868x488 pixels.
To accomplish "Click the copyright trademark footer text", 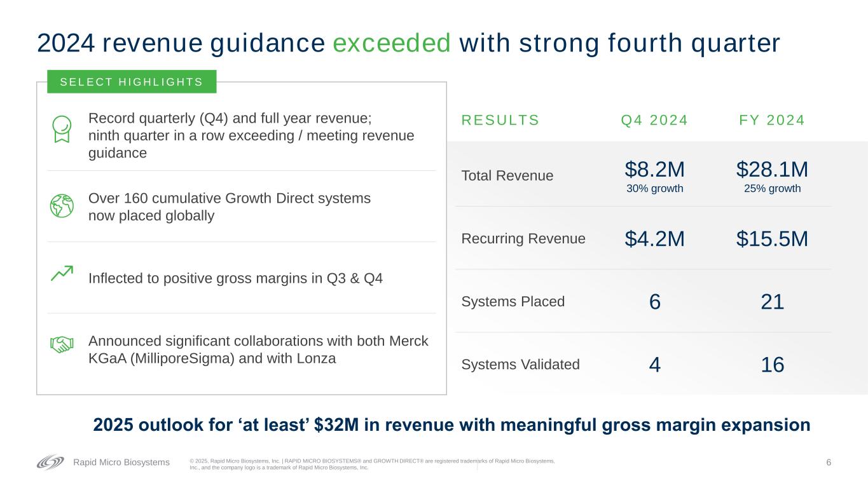I will (x=372, y=464).
